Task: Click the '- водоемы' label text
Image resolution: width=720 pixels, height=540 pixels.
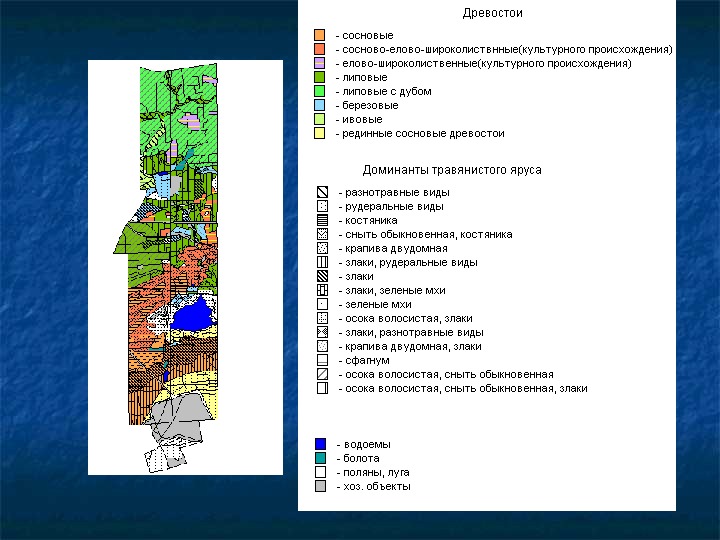Action: coord(364,444)
